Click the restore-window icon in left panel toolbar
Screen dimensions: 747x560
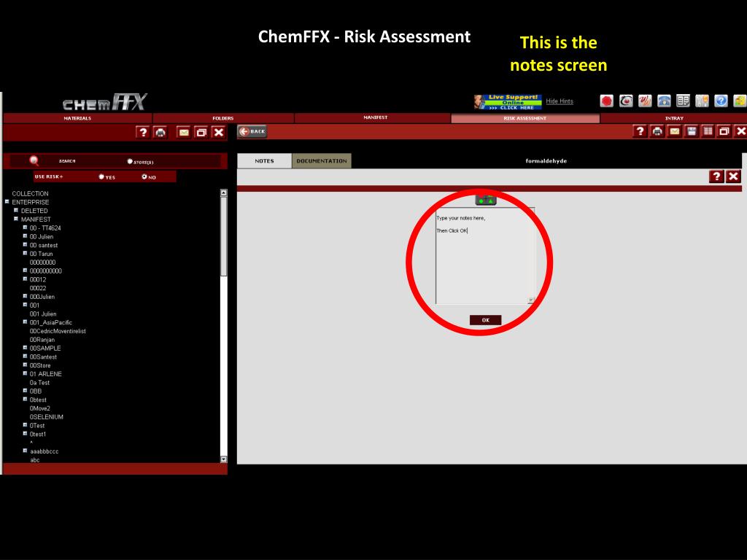tap(201, 133)
